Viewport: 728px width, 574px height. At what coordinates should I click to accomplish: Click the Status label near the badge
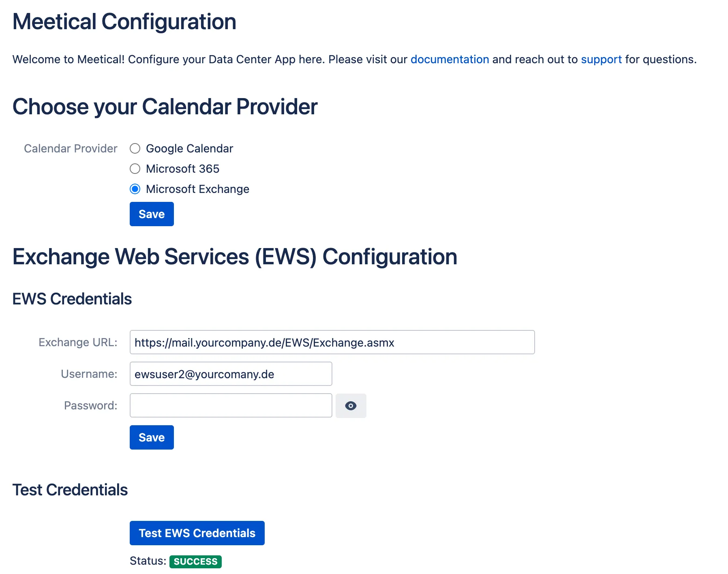(147, 561)
